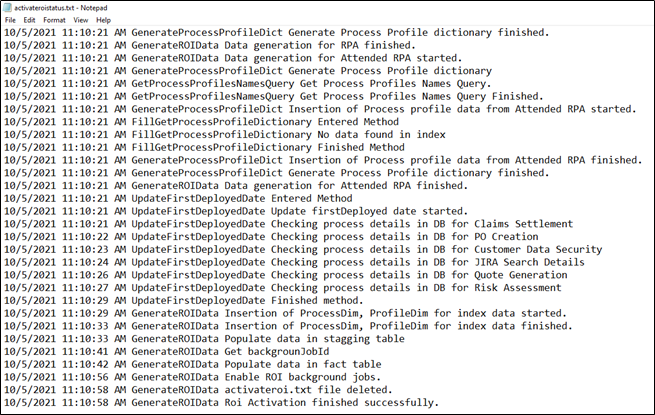Click the 'Populate data in stagging table' line

(204, 339)
